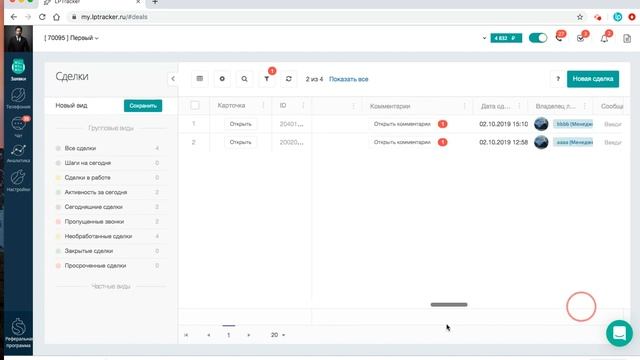Open the Аналитика sidebar section
The width and height of the screenshot is (640, 360).
(18, 153)
